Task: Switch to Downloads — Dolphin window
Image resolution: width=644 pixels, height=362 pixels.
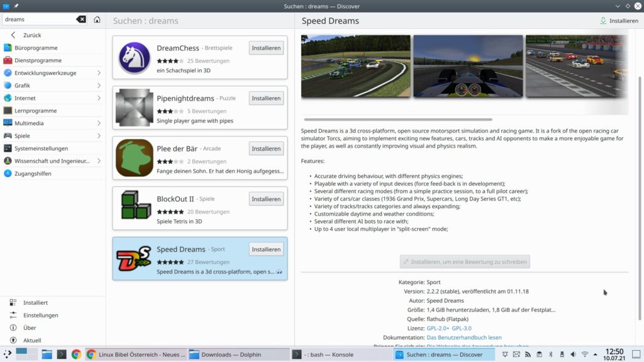Action: [238, 354]
